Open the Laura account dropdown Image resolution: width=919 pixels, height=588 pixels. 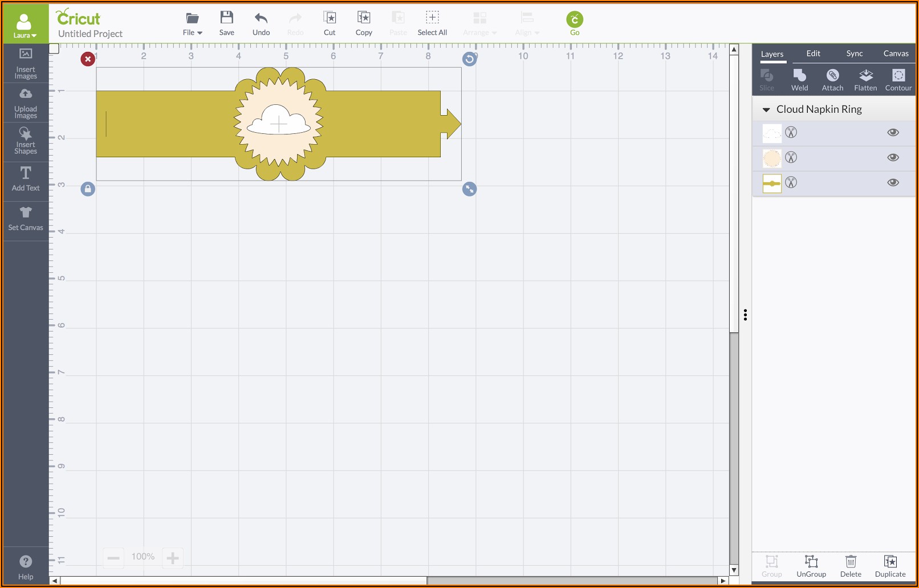point(25,26)
